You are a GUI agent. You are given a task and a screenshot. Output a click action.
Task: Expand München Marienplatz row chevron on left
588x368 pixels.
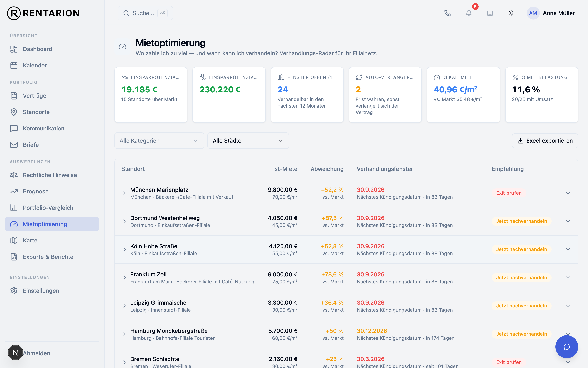[x=124, y=193]
